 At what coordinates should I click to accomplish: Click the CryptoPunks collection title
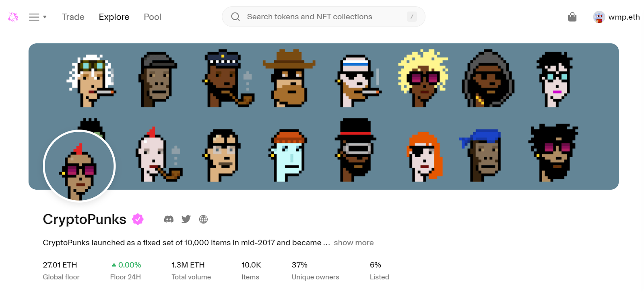click(85, 219)
